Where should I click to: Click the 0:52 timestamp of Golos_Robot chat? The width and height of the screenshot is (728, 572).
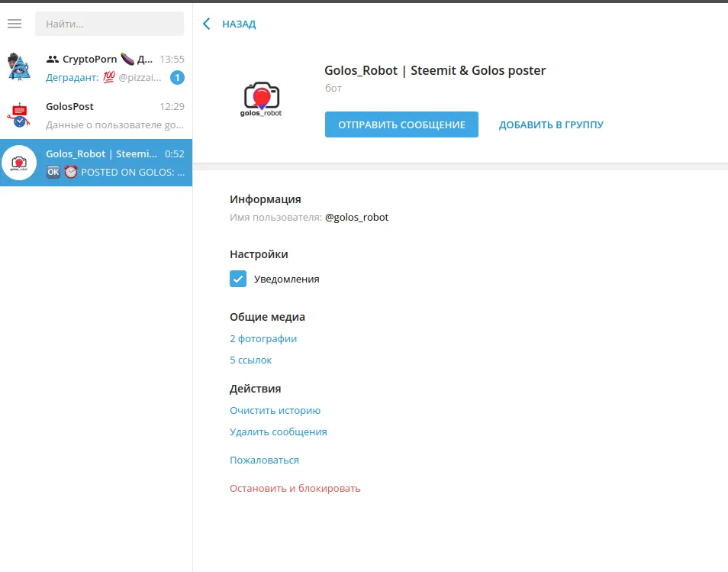[175, 154]
